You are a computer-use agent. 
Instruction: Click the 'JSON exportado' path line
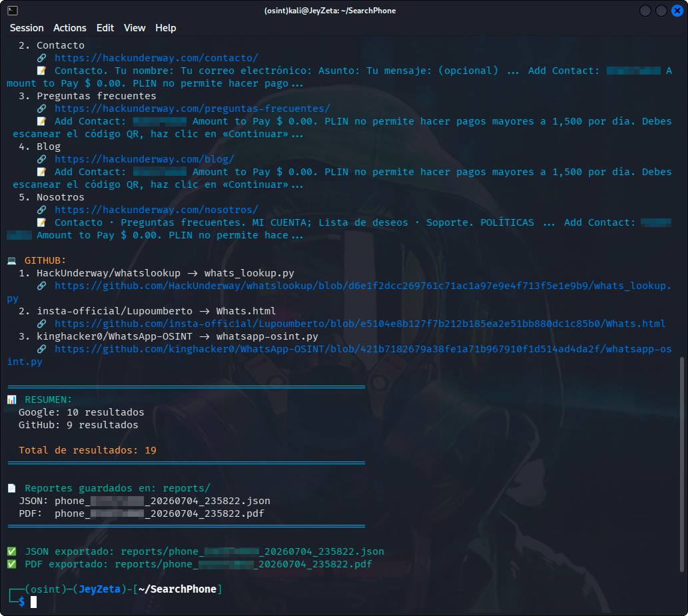tap(204, 551)
